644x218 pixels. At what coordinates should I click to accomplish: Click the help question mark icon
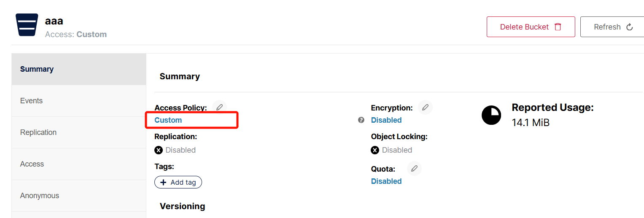(361, 120)
